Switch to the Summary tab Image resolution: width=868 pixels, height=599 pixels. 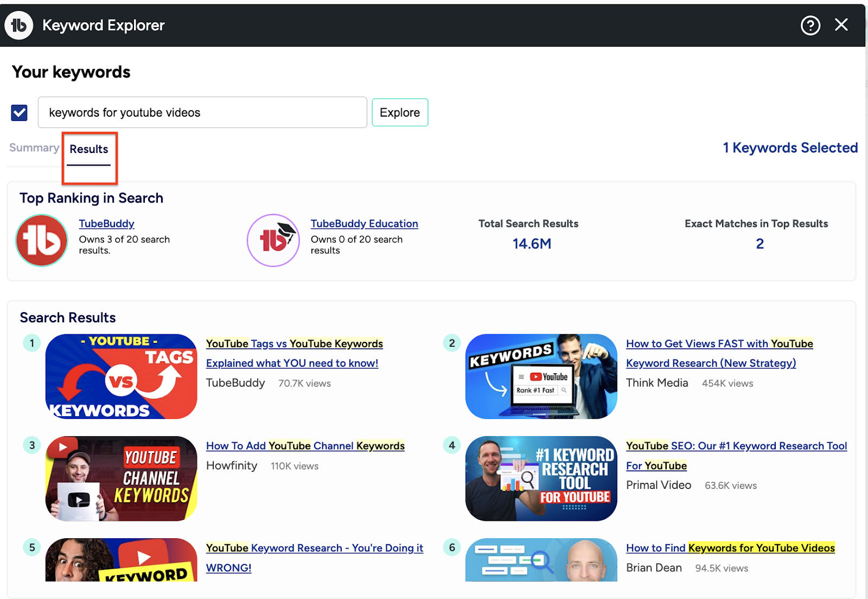(34, 148)
